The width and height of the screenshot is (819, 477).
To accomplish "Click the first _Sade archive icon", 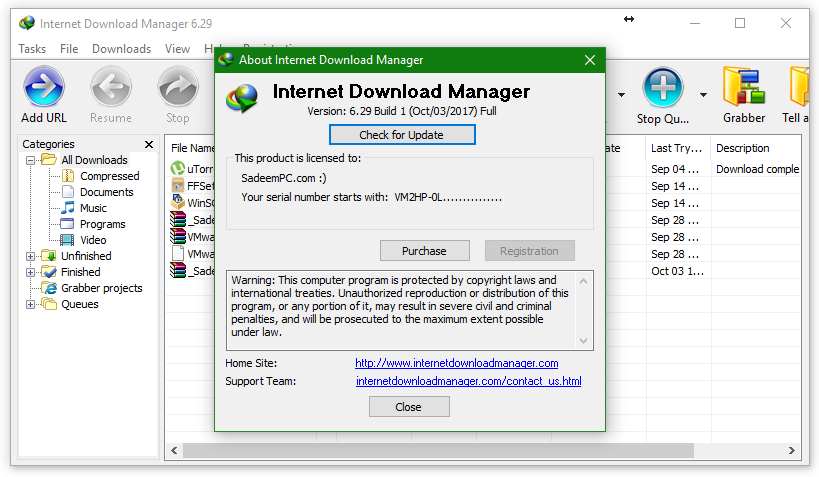I will click(x=178, y=219).
